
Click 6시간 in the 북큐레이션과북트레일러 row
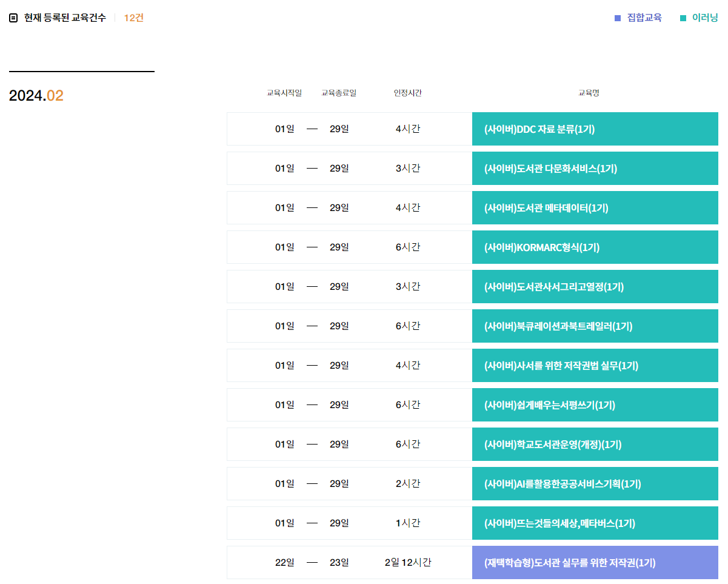coord(408,326)
